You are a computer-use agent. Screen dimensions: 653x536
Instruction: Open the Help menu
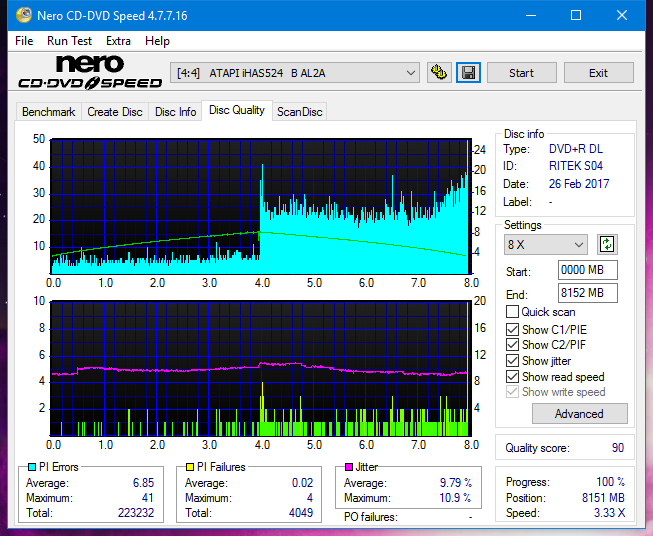point(157,41)
